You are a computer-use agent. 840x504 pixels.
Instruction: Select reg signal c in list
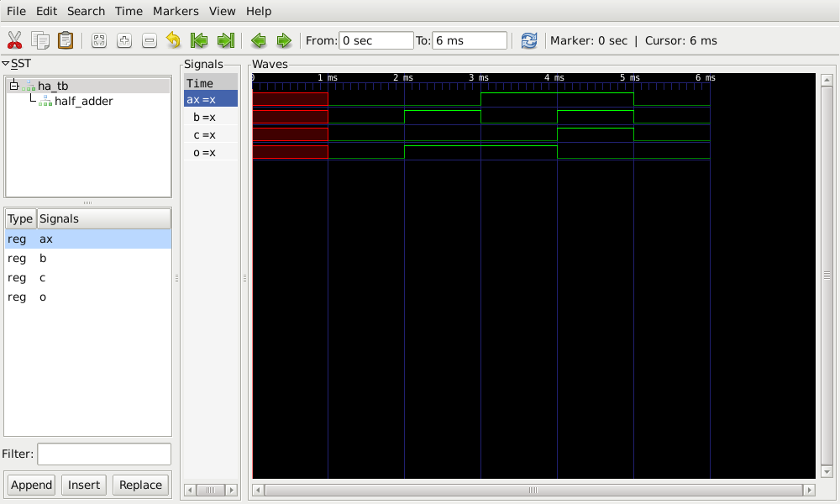coord(88,277)
